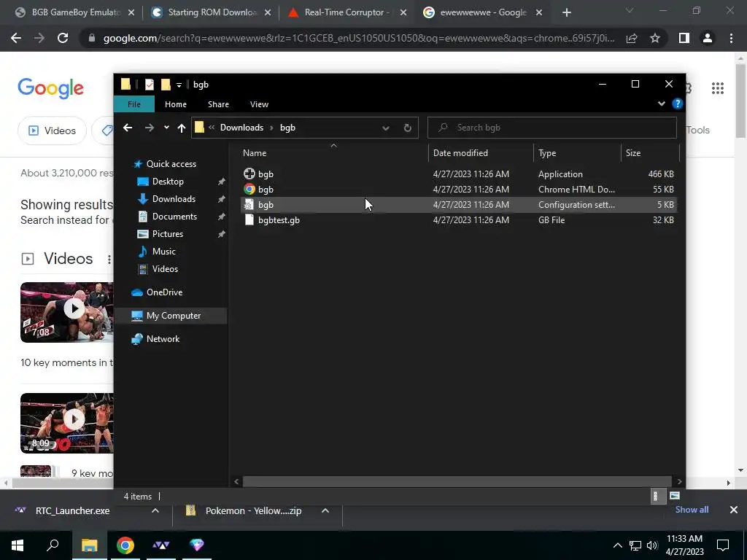Expand the Explorer ribbon chevron

pyautogui.click(x=661, y=104)
